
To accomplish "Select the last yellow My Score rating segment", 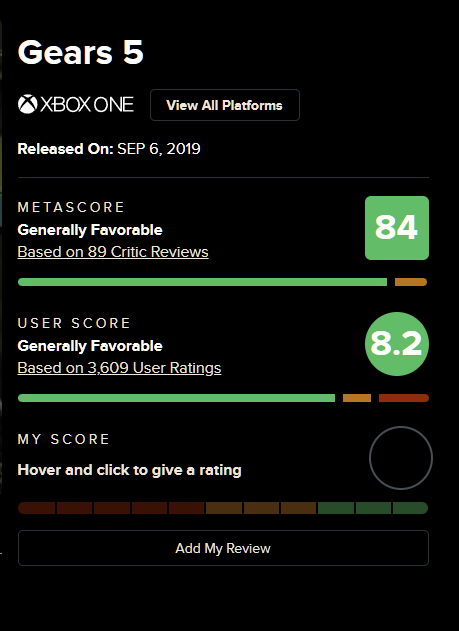I will coord(298,508).
